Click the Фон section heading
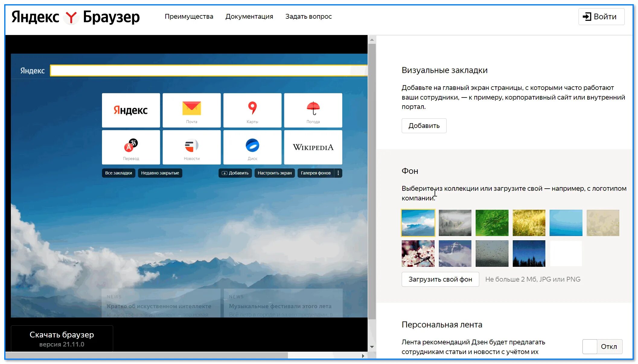Viewport: 638px width, 364px height. click(410, 171)
